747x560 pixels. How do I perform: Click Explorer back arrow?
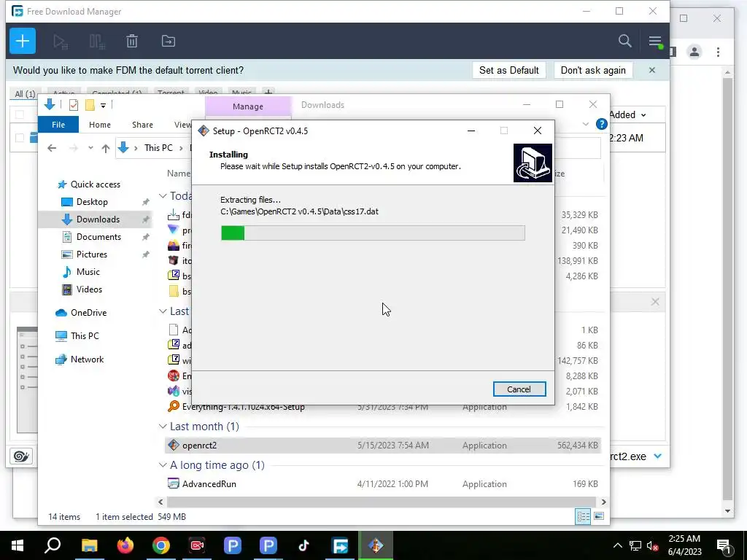click(x=52, y=148)
